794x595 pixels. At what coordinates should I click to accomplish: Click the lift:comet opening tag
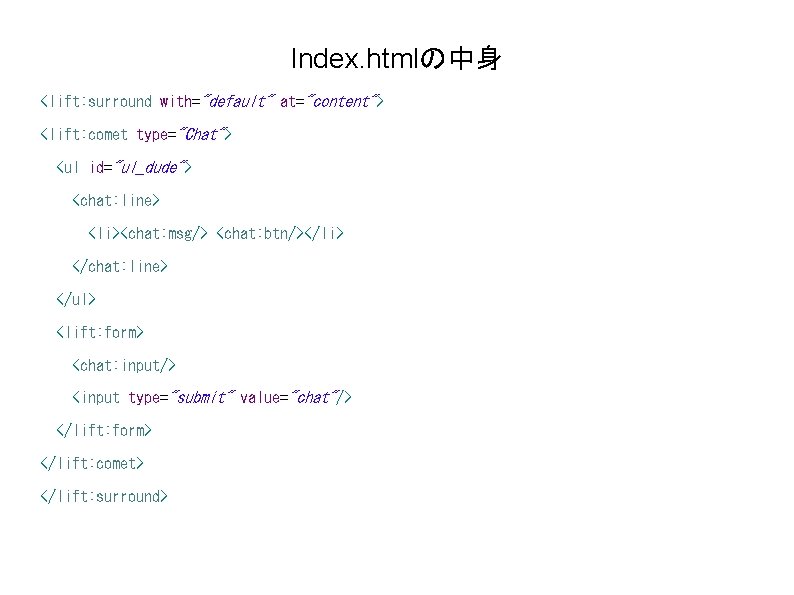coord(136,134)
